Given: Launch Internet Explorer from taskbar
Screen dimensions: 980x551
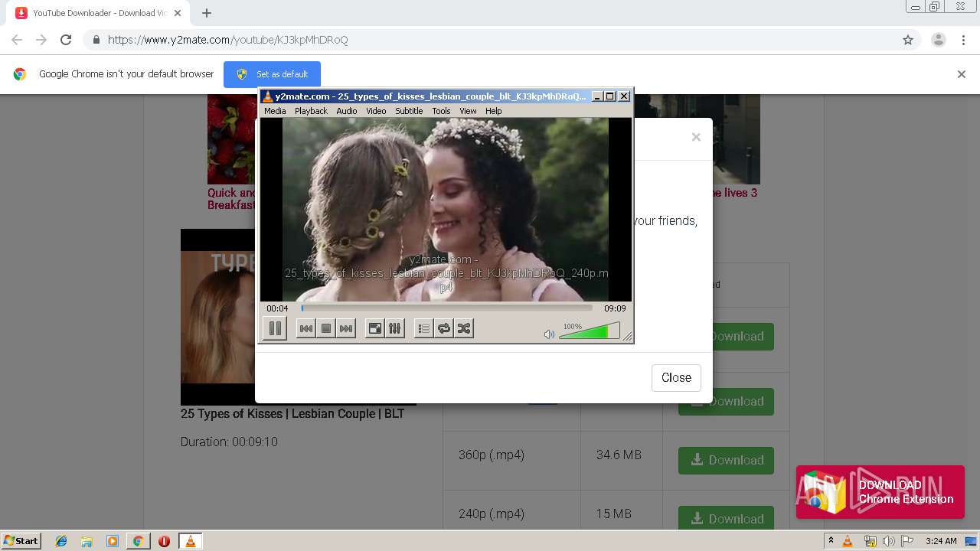Looking at the screenshot, I should [61, 541].
